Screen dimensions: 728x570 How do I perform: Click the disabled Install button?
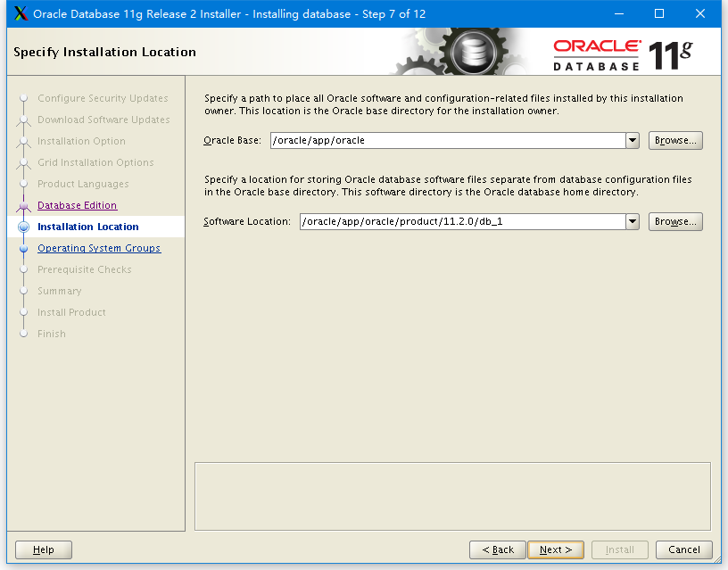point(619,549)
